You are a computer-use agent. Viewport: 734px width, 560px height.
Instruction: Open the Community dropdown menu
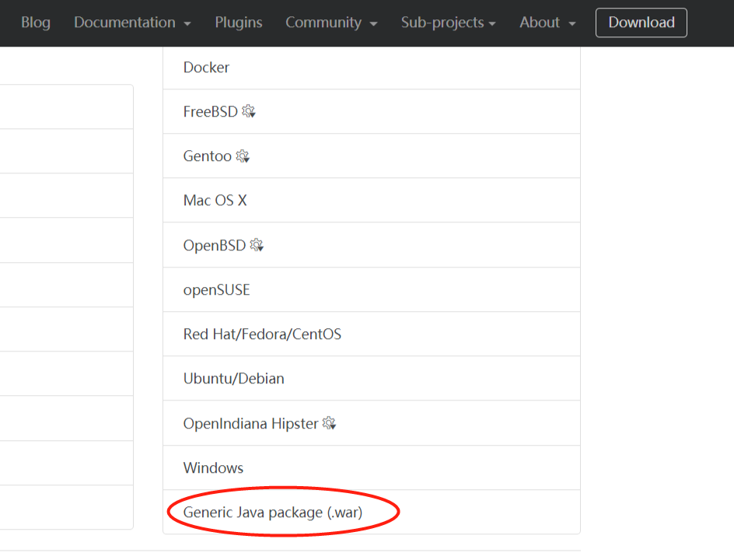(x=331, y=23)
